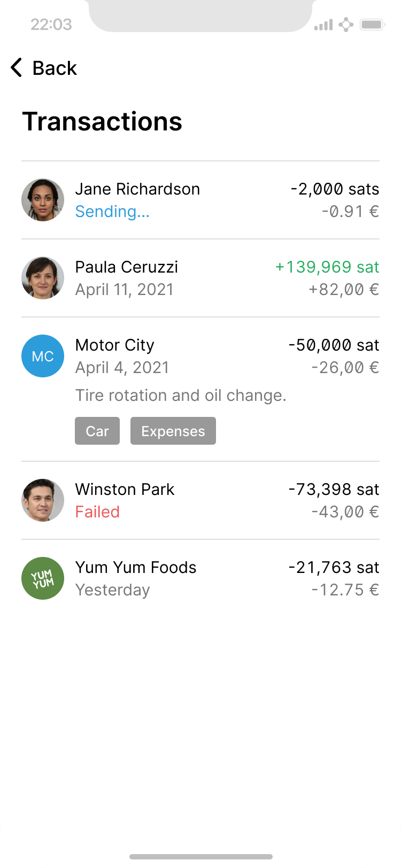The width and height of the screenshot is (401, 868).
Task: Tap Paula Ceruzzi's profile photo
Action: pos(43,278)
